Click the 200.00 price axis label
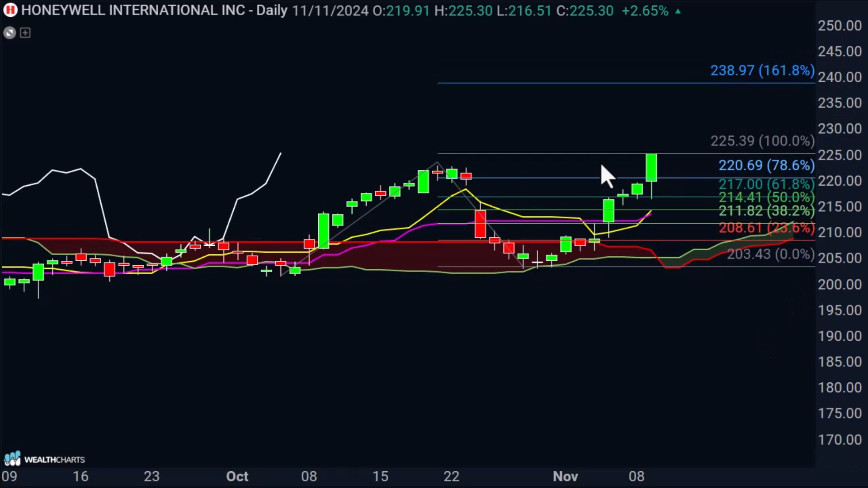Viewport: 868px width, 488px height. (x=840, y=284)
